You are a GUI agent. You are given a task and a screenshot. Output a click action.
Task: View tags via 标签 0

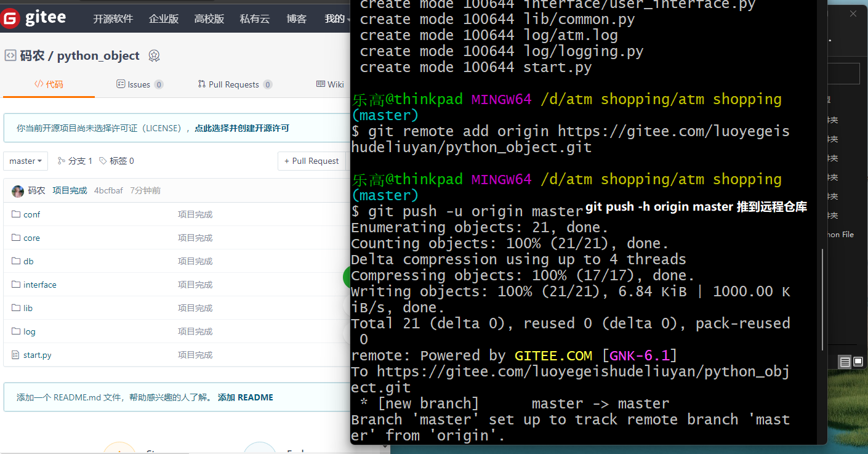[116, 161]
